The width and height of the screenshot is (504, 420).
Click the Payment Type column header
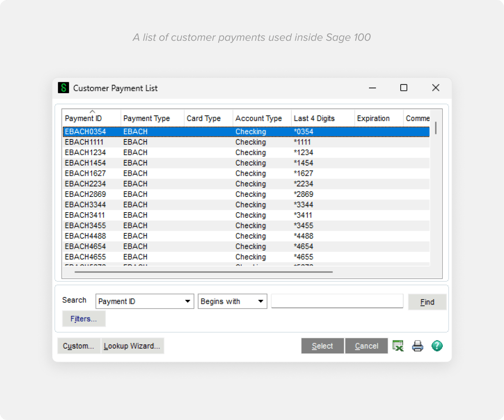click(146, 118)
